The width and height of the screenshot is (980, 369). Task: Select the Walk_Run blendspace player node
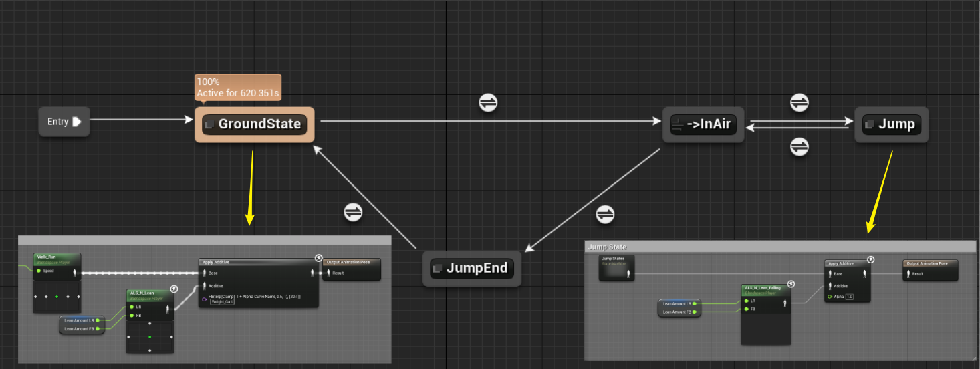click(57, 283)
